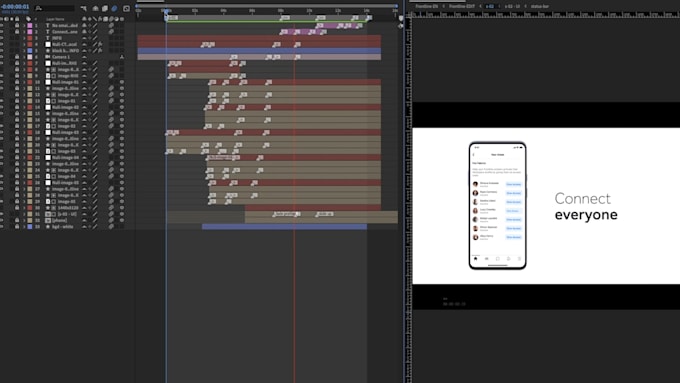680x383 pixels.
Task: Toggle motion blur on layer 1
Action: 111,26
